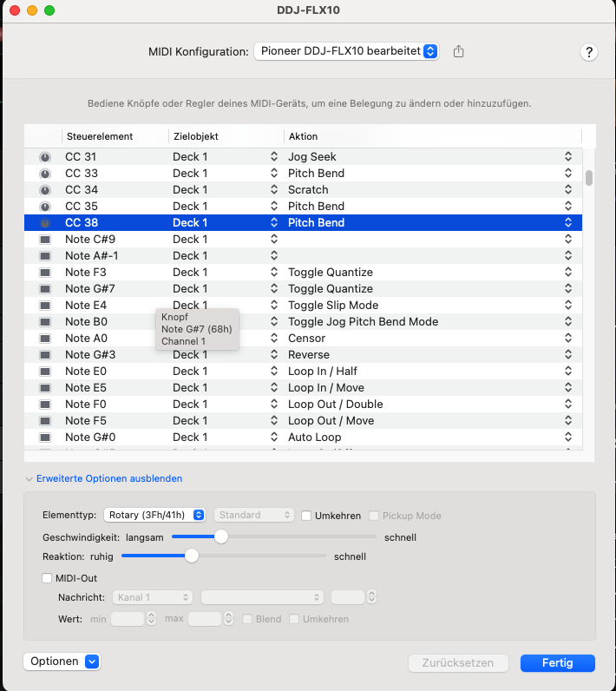Click the button icon for Note G#0
The width and height of the screenshot is (616, 691).
[45, 438]
